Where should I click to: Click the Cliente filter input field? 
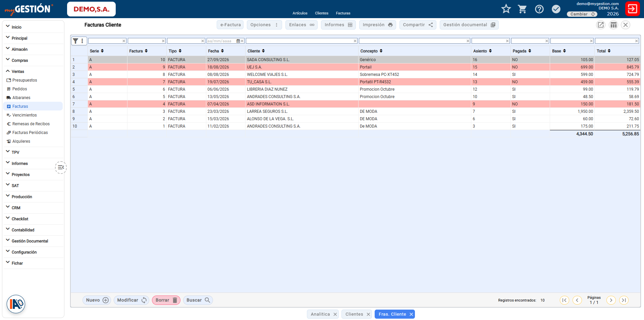tap(302, 41)
